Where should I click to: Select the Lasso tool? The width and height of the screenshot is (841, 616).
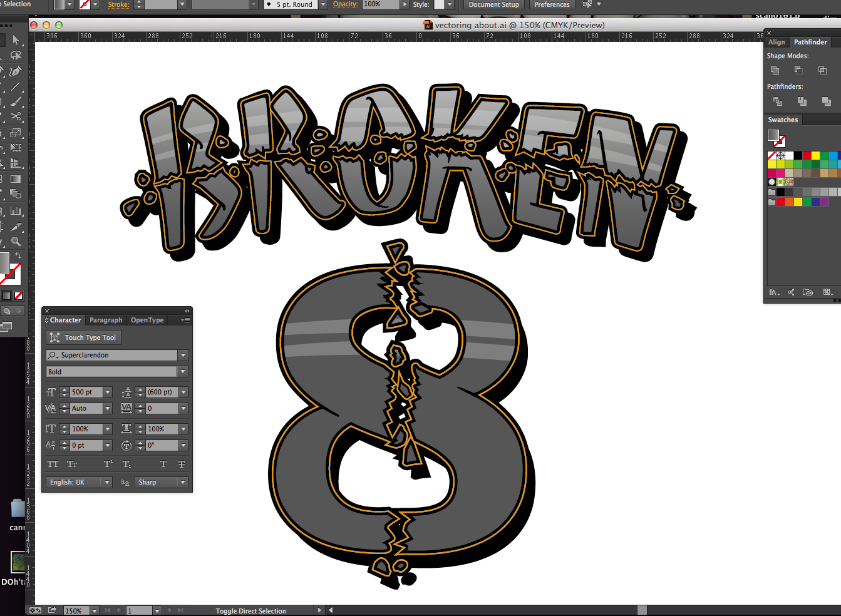point(16,56)
